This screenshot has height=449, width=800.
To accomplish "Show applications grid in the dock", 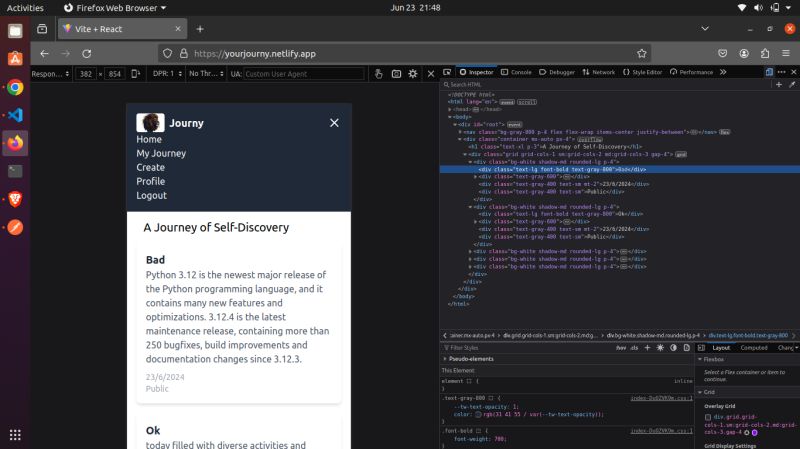I will [x=15, y=435].
